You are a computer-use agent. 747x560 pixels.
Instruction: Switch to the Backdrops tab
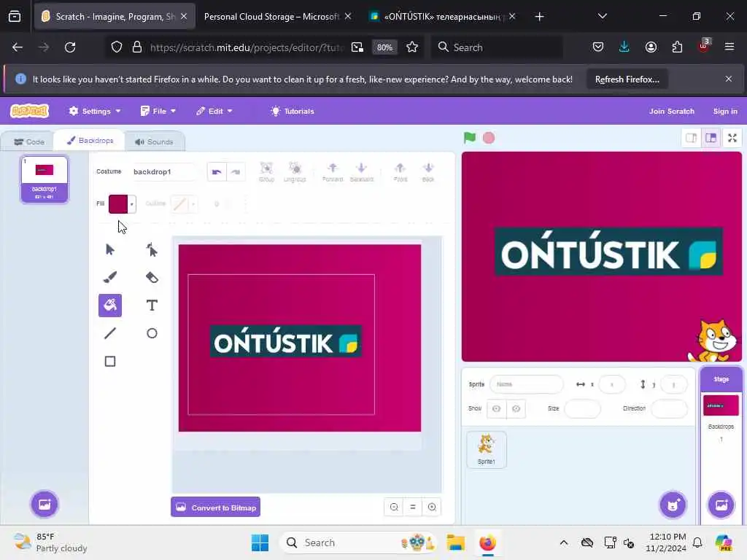[x=90, y=141]
